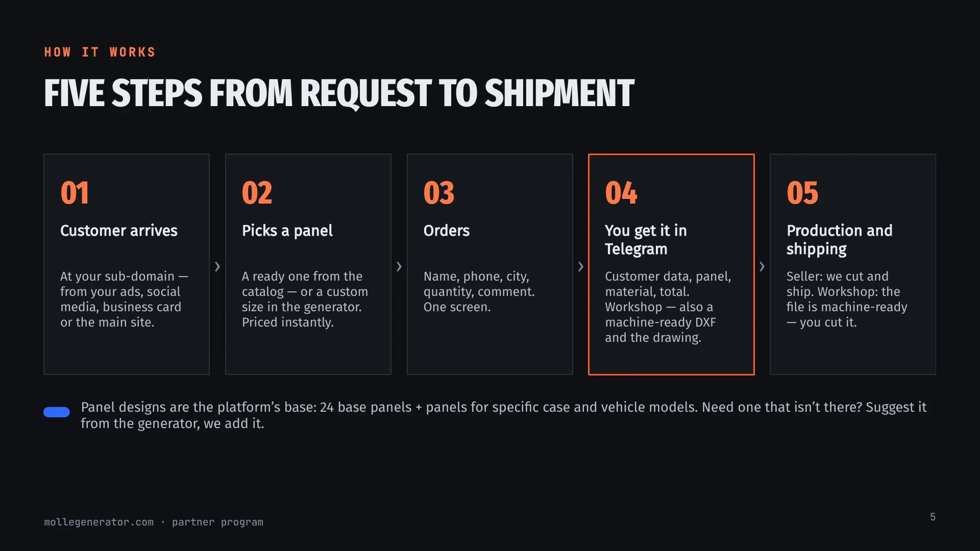Click the Orders step heading
Viewport: 980px width, 551px height.
pos(447,231)
